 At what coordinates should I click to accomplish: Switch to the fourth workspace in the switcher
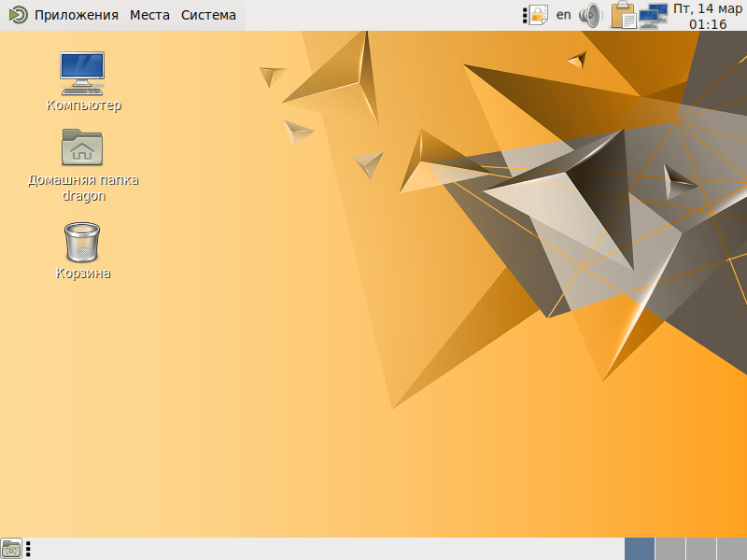point(732,549)
